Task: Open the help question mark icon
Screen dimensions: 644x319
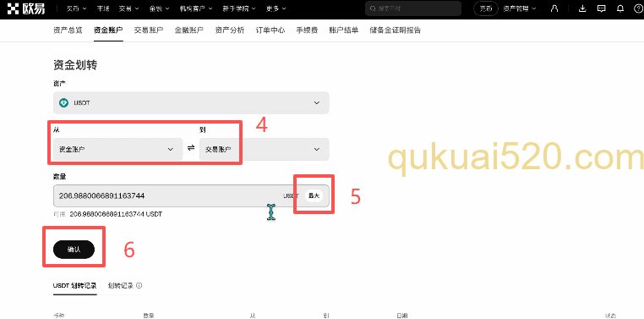Action: click(638, 8)
